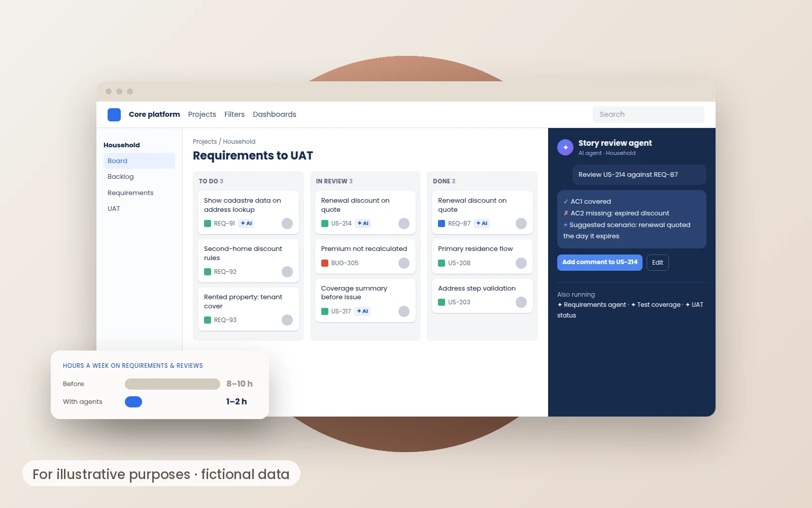Open the Projects menu in top navigation
812x508 pixels.
(x=202, y=115)
